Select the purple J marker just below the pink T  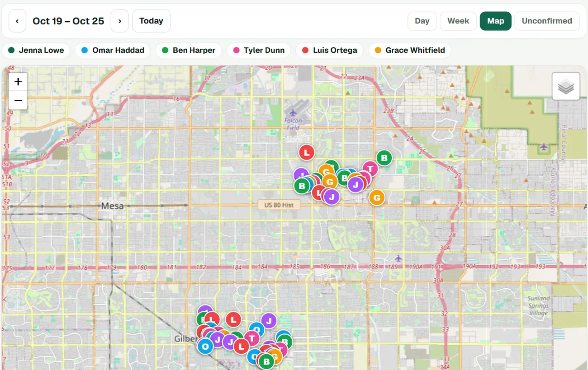coord(356,184)
